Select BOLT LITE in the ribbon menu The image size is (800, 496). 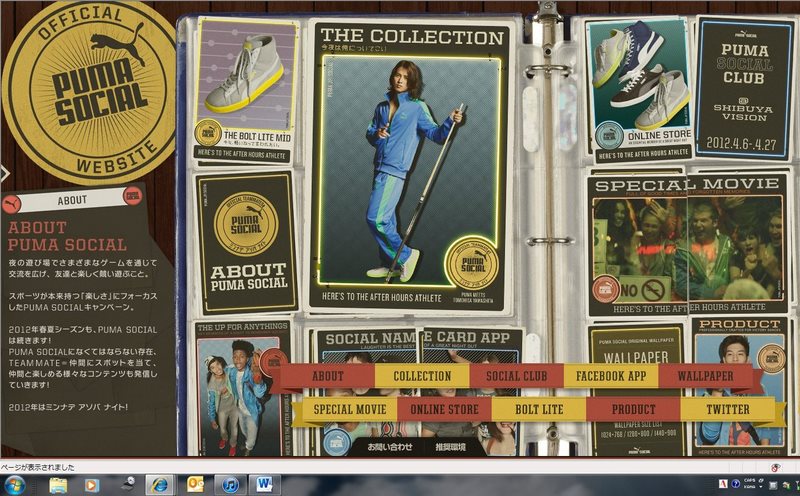pos(539,409)
